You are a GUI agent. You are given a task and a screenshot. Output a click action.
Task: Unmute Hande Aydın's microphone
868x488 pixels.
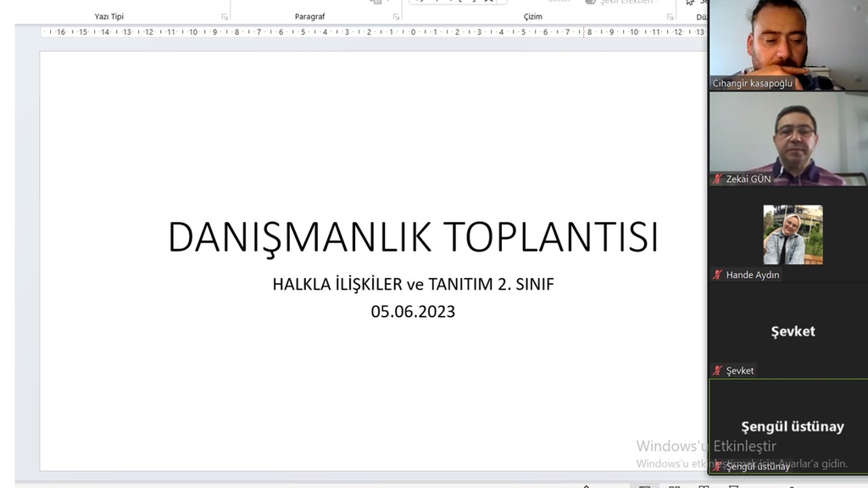(x=717, y=274)
